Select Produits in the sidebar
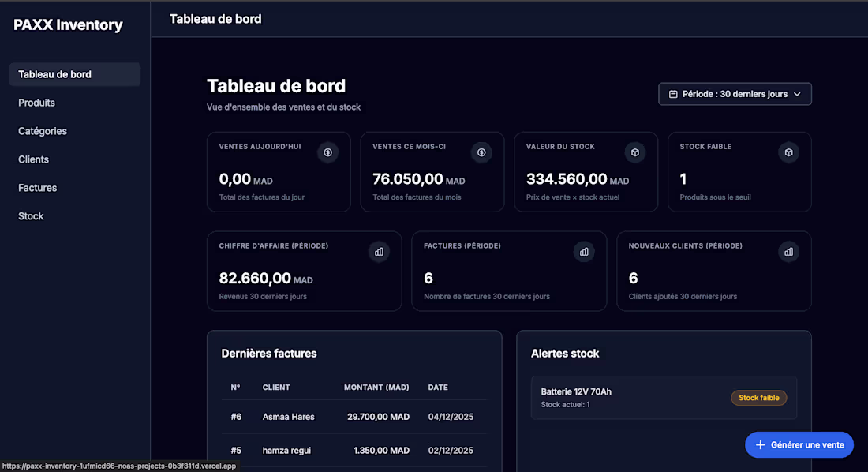 click(x=36, y=102)
